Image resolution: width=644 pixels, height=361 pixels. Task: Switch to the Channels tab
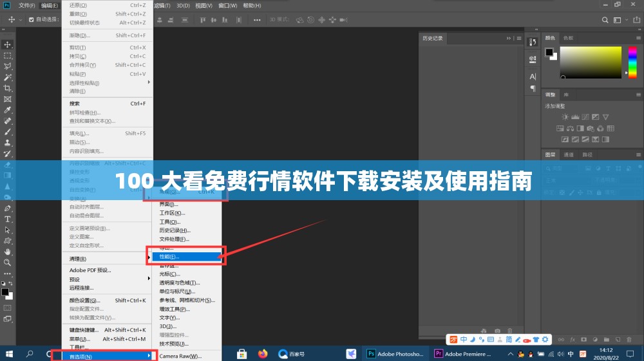(x=569, y=154)
